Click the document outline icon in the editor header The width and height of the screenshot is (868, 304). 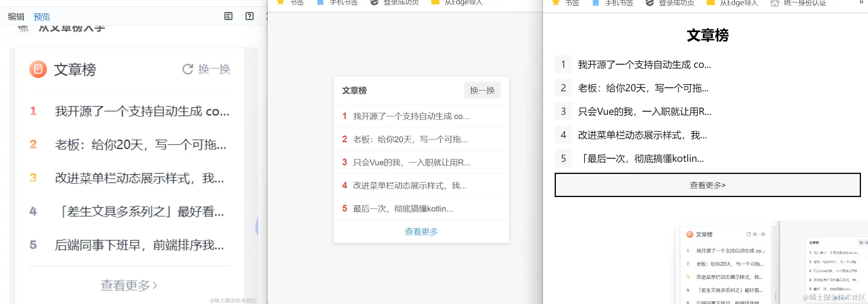point(228,16)
